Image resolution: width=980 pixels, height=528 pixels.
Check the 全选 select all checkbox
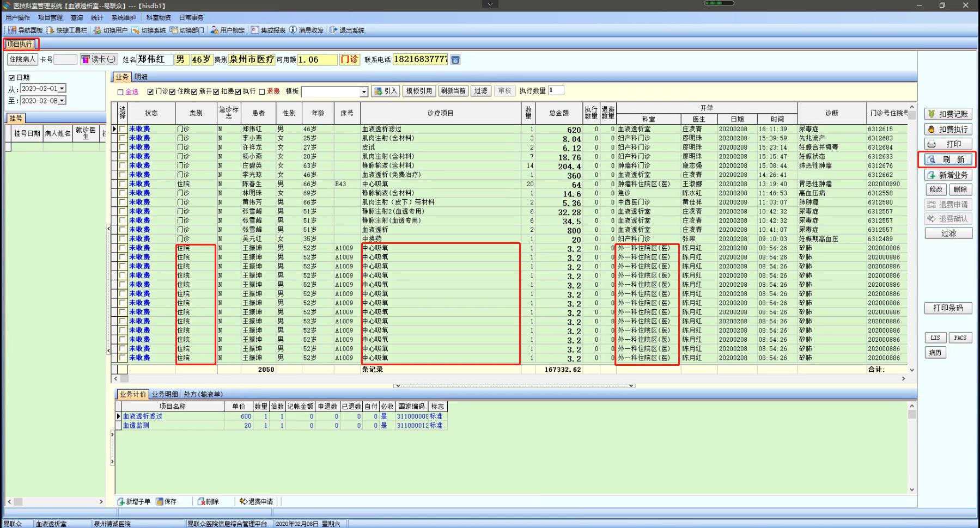(121, 92)
